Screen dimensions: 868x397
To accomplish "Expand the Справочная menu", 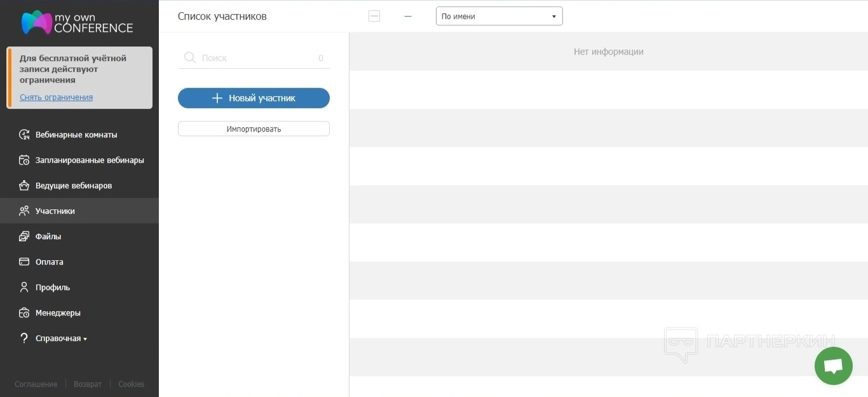I will [x=60, y=338].
